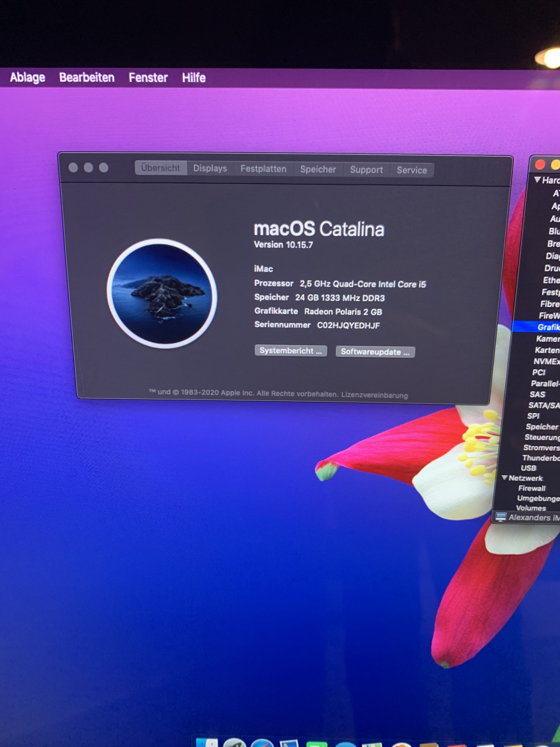Click the 'Radeon Polaris 2 GB' value

[x=343, y=311]
